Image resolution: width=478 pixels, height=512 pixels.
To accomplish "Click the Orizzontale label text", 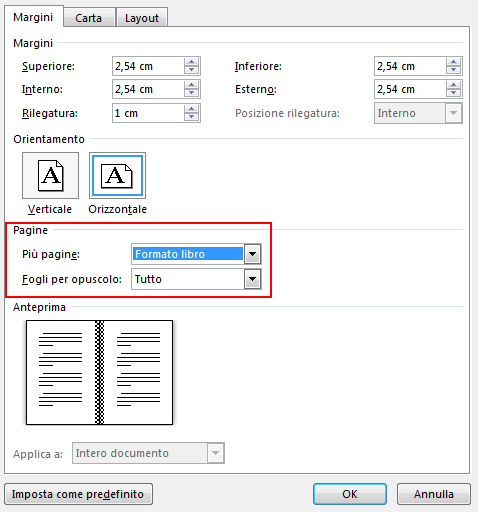I will click(117, 209).
